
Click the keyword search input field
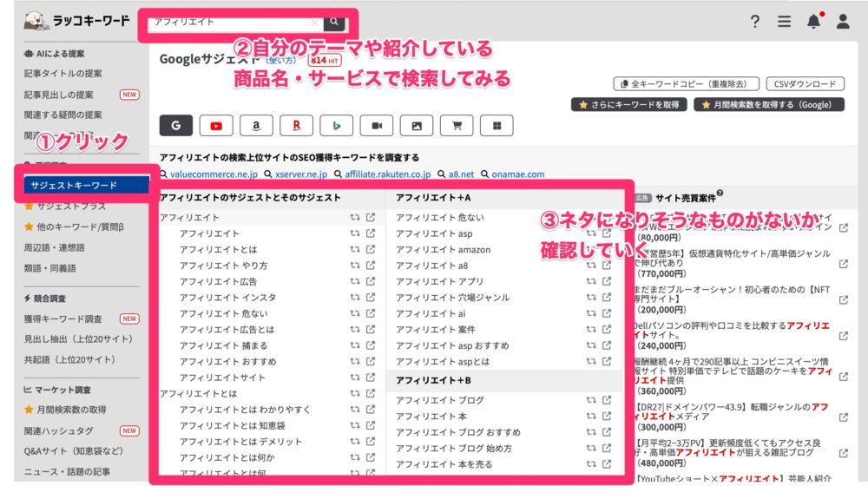click(230, 23)
